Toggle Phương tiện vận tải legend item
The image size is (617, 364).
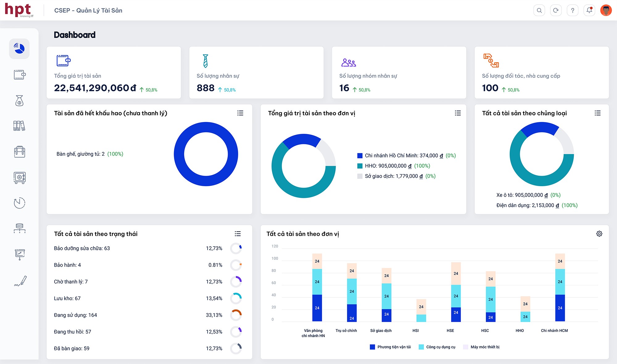tap(391, 347)
